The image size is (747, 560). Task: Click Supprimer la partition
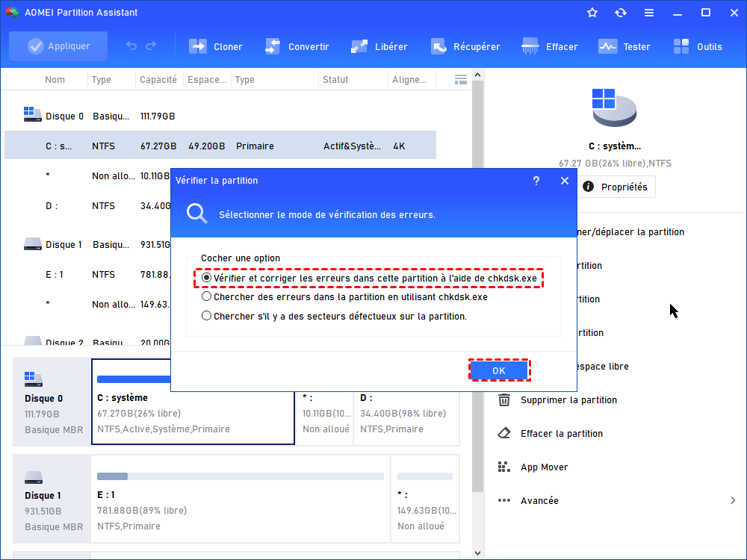(568, 400)
